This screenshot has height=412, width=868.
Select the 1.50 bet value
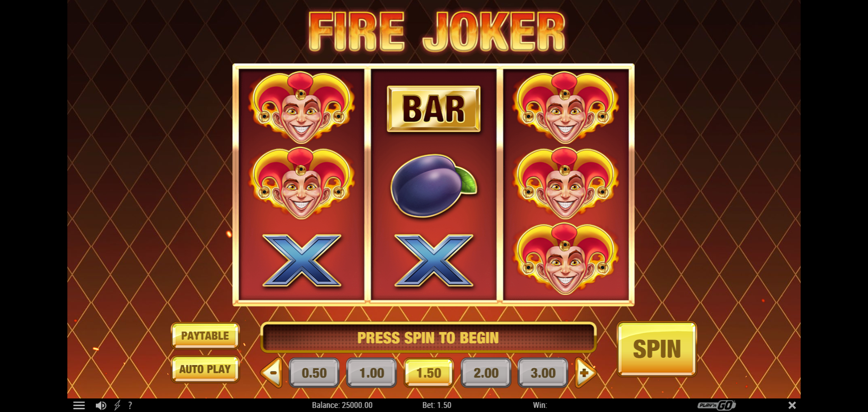click(429, 373)
